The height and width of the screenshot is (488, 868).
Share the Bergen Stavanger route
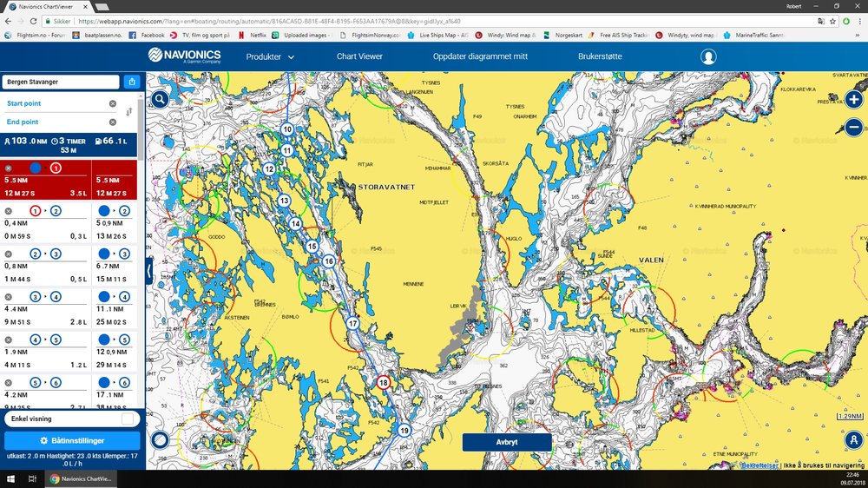[x=132, y=82]
